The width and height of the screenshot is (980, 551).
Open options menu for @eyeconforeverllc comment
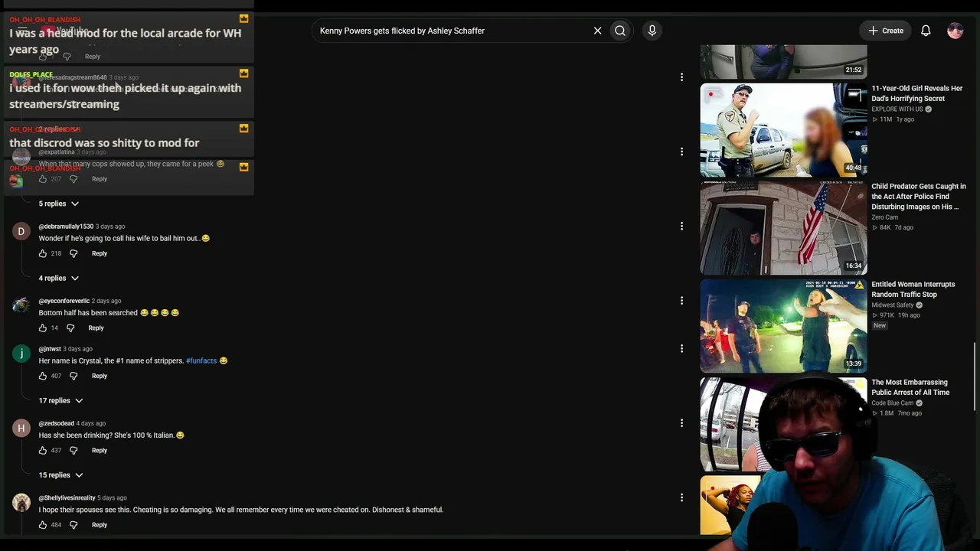click(681, 300)
